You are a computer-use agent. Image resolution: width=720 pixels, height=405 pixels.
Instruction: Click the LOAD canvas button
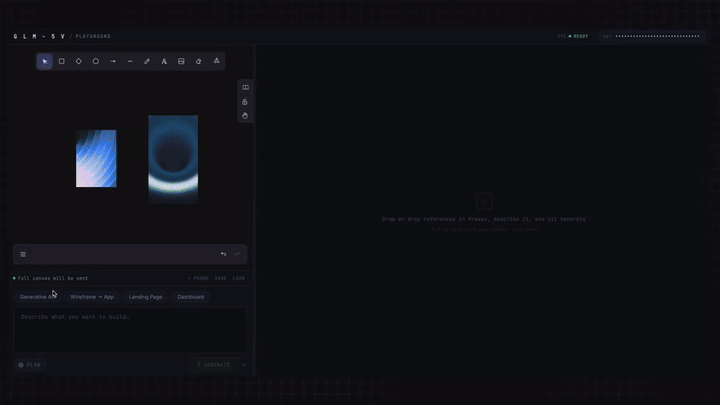(239, 278)
